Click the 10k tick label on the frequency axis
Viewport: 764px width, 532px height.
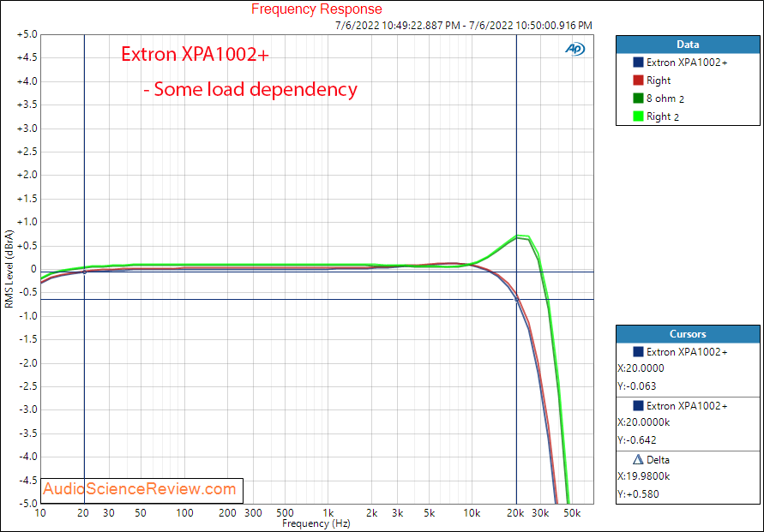(472, 513)
